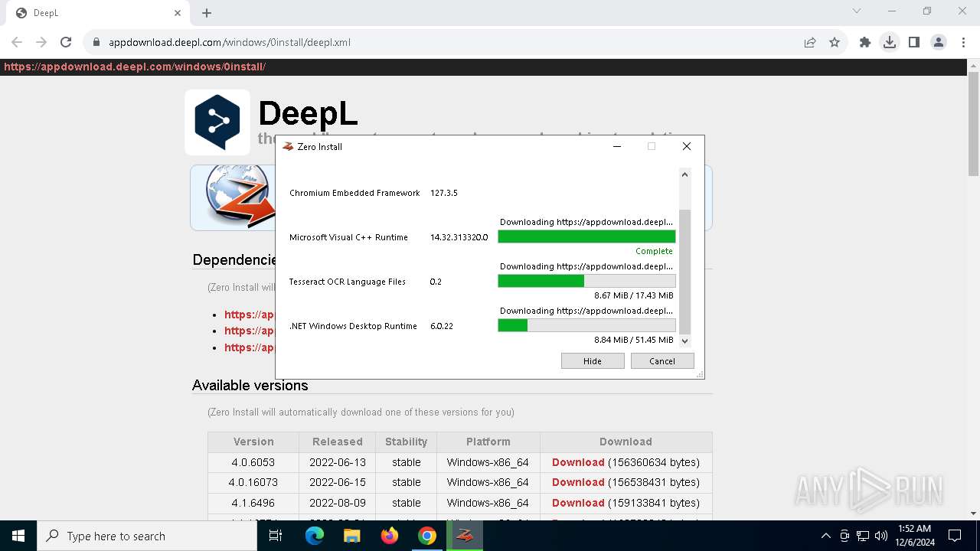Viewport: 980px width, 551px height.
Task: Show Chrome downloads tray icon
Action: [x=890, y=42]
